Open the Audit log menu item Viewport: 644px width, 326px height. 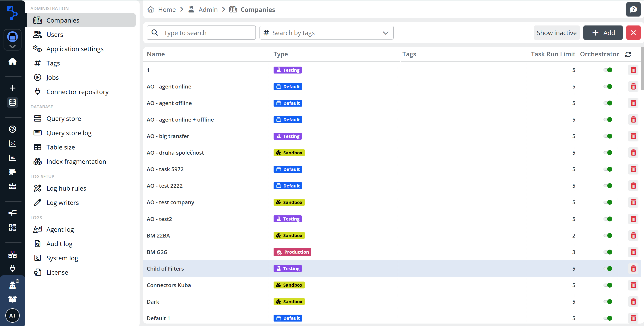click(59, 244)
